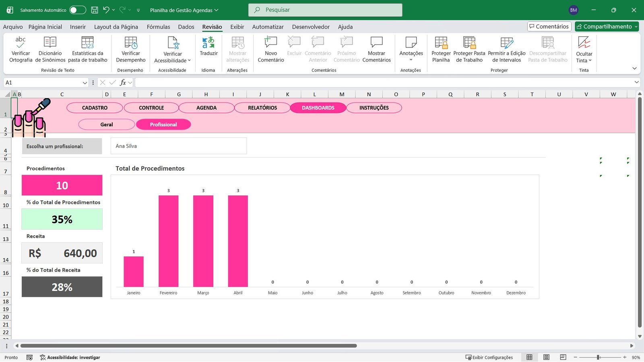Expand the Verificar Acessibilidade dropdown
Viewport: 644px width, 362px height.
[189, 60]
